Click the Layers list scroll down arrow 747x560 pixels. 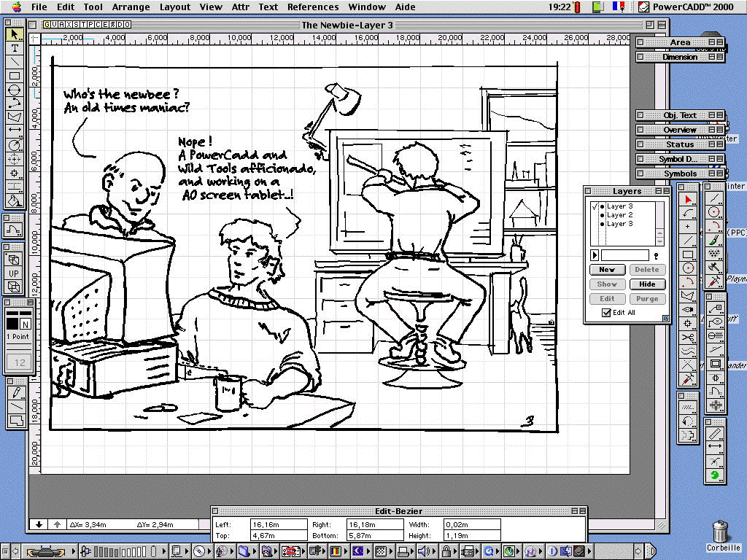[659, 241]
